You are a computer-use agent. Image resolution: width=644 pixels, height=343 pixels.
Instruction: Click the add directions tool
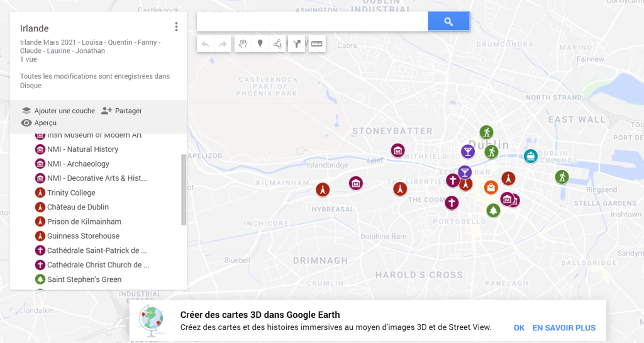pyautogui.click(x=296, y=44)
